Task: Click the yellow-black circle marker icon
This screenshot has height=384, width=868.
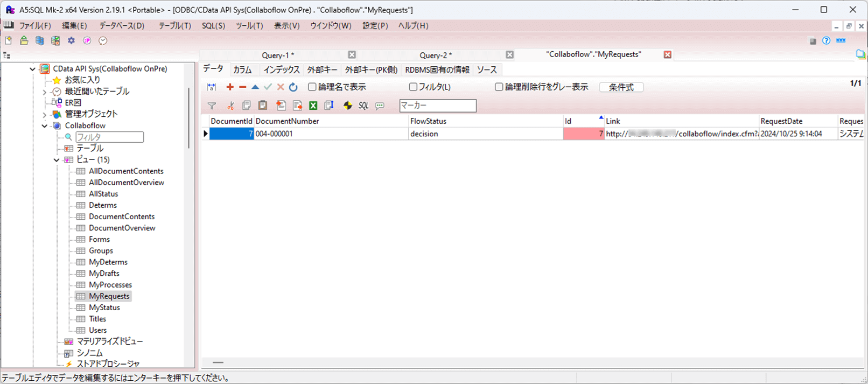Action: tap(348, 106)
